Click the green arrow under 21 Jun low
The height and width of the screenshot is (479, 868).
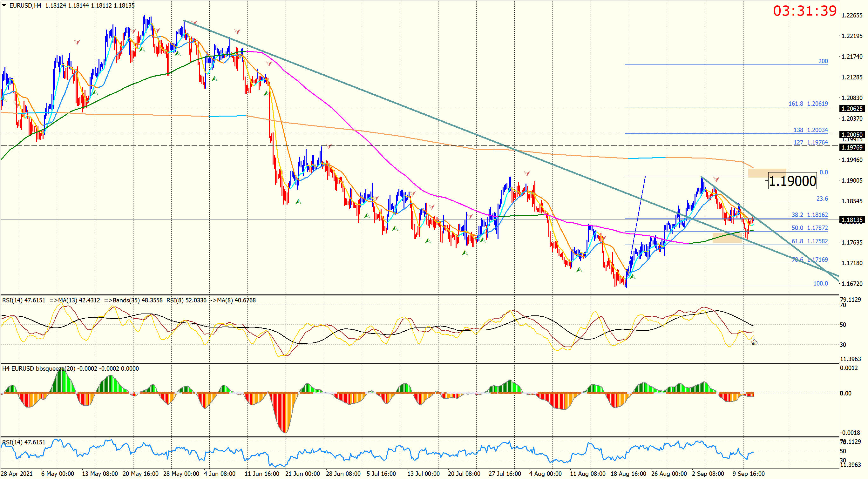(298, 201)
